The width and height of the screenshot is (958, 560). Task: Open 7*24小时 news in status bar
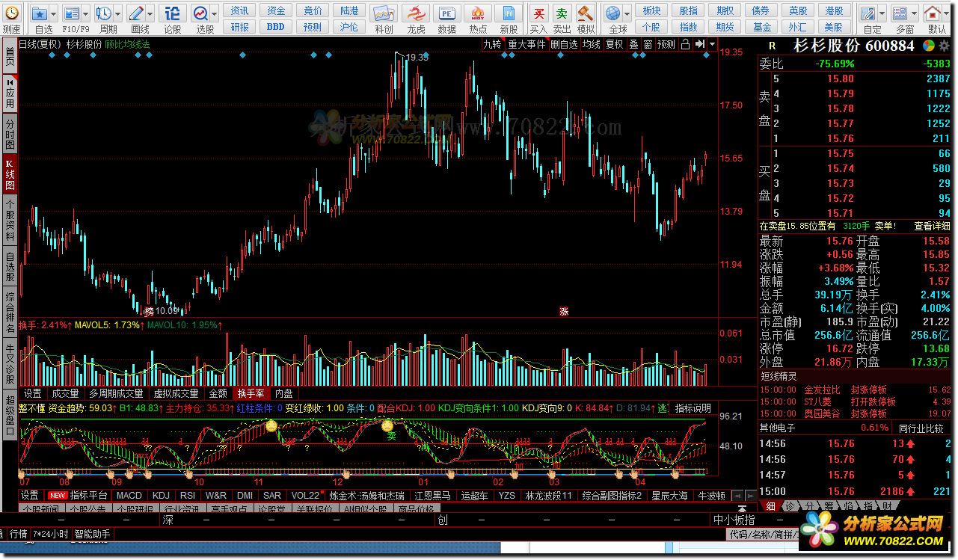click(x=51, y=534)
